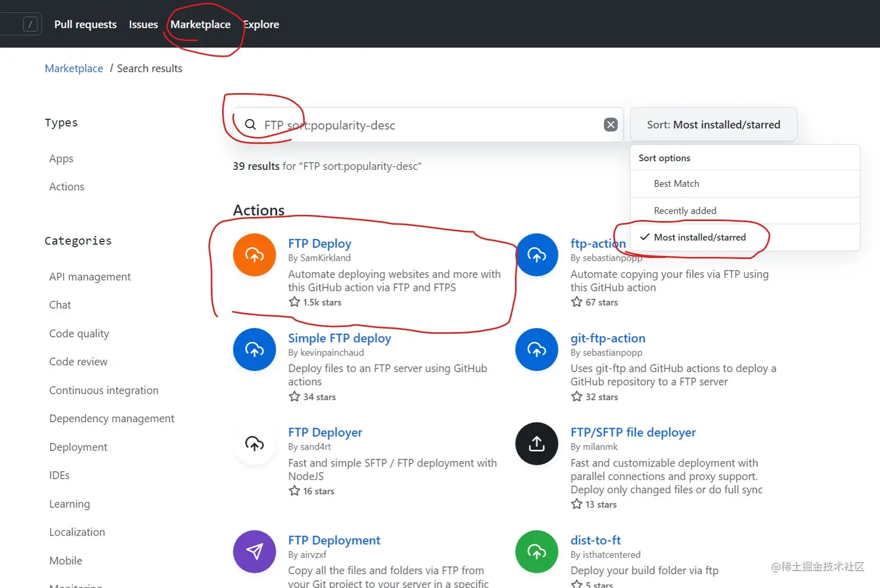Click the black FTP/SFTP file deployer icon
This screenshot has height=588, width=880.
537,444
